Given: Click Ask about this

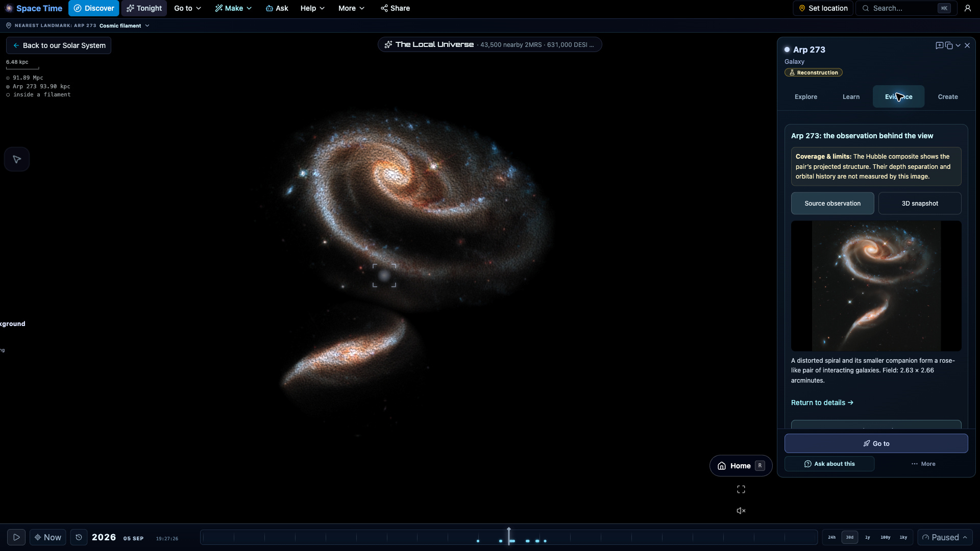Looking at the screenshot, I should point(829,464).
